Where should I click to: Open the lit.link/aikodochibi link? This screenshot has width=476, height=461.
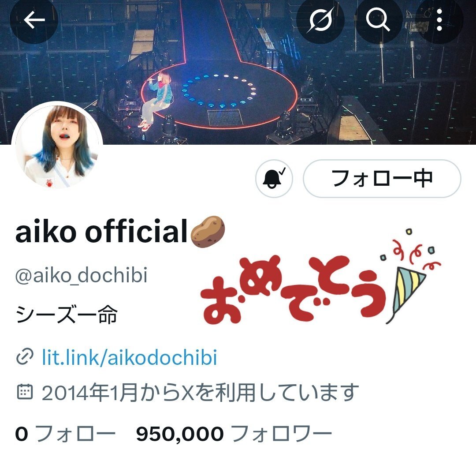(x=129, y=357)
